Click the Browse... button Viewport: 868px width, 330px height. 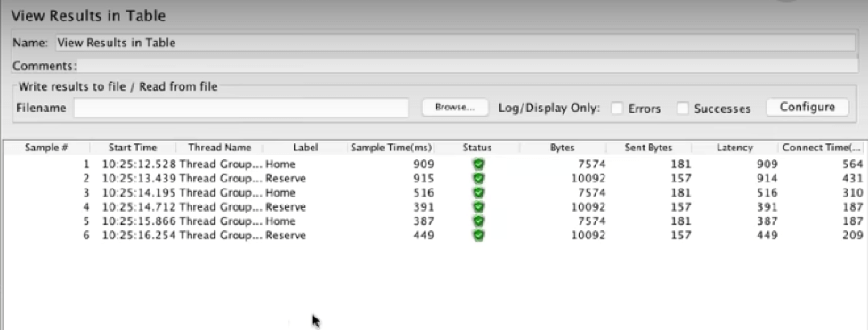[455, 108]
